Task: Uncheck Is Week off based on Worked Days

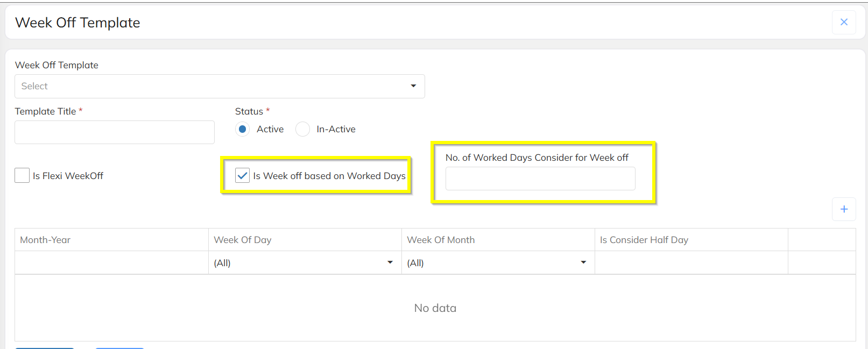Action: coord(243,175)
